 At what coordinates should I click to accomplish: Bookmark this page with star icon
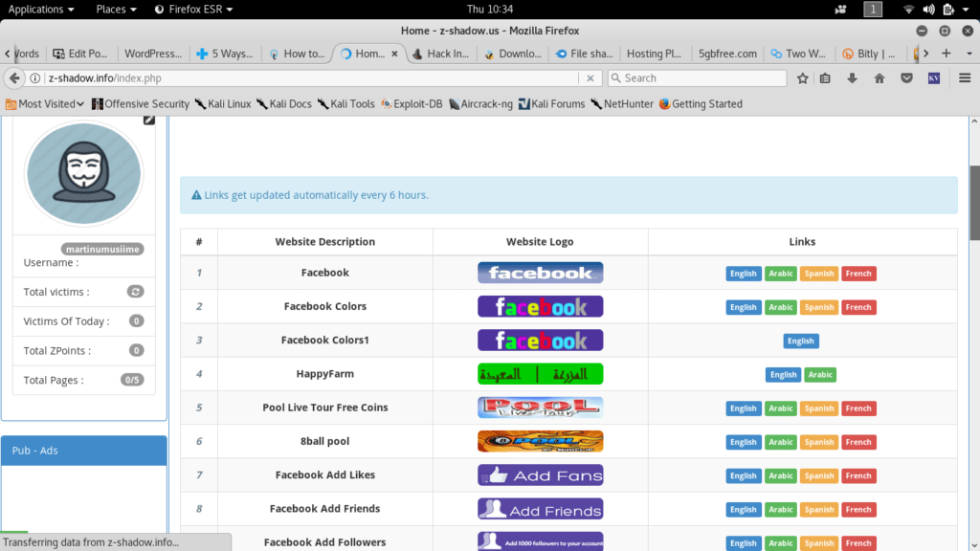(x=803, y=78)
